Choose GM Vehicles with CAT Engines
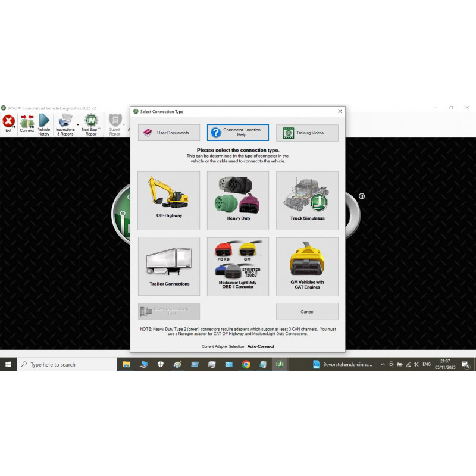The width and height of the screenshot is (476, 476). (307, 265)
